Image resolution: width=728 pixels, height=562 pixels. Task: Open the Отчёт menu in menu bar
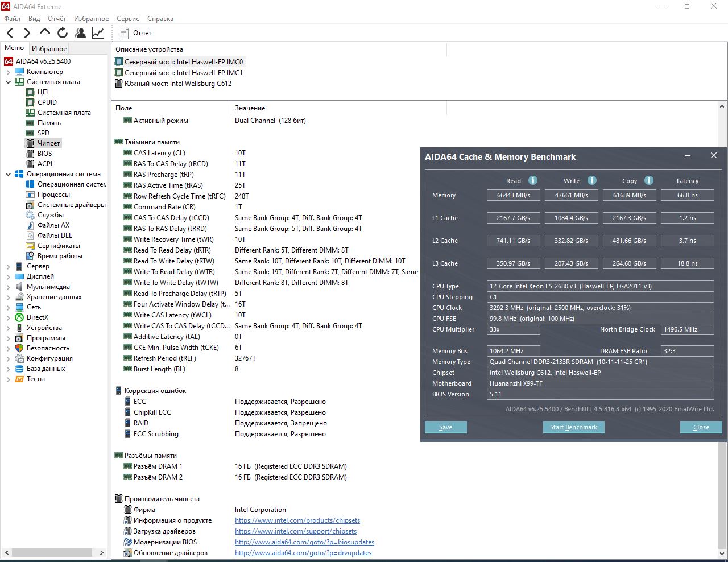tap(57, 19)
